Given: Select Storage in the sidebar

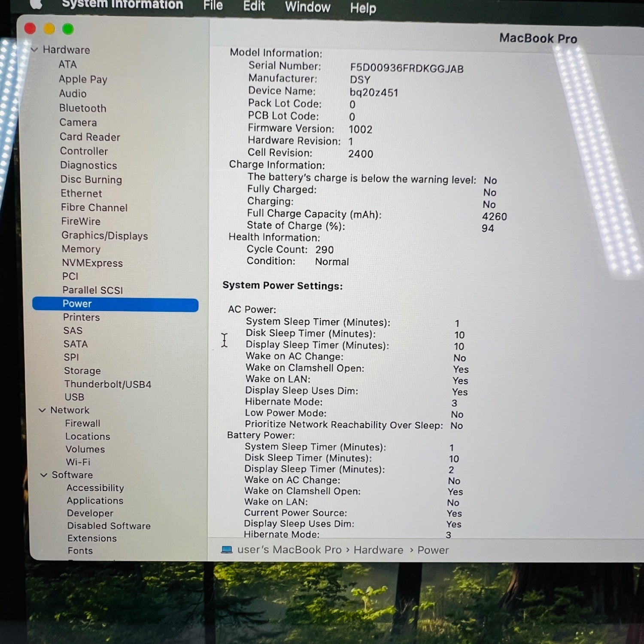Looking at the screenshot, I should (82, 371).
